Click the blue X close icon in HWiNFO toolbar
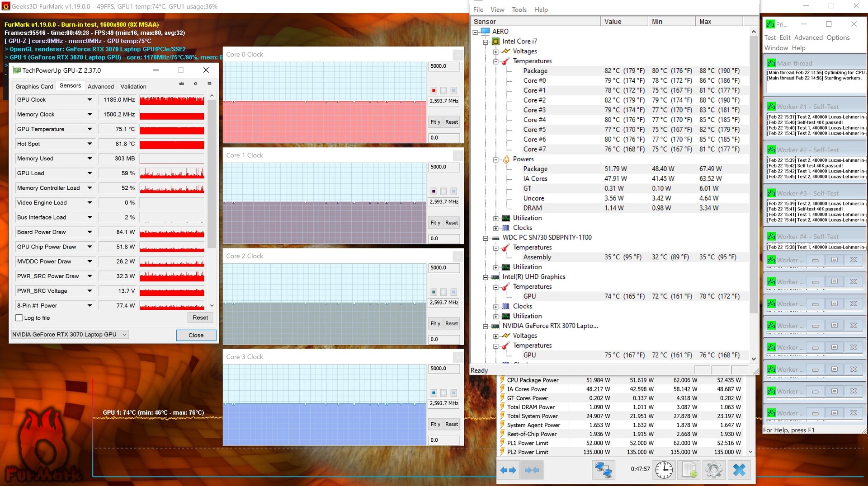Viewport: 868px width, 486px height. pyautogui.click(x=739, y=470)
